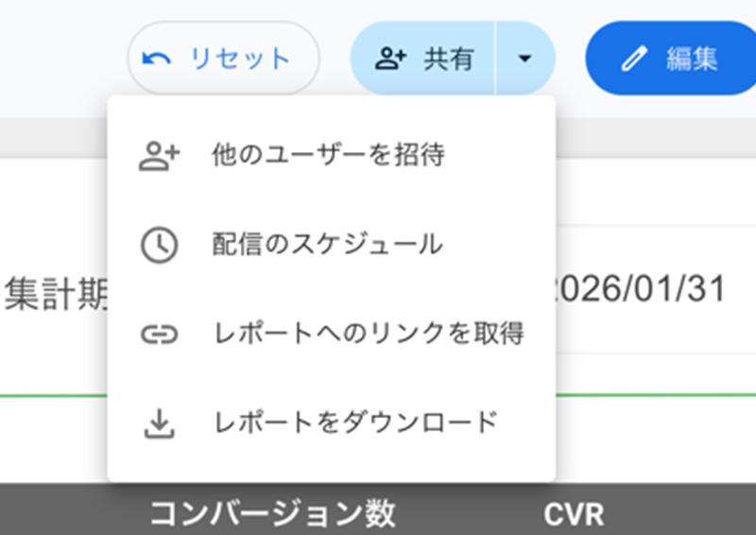
Task: Collapse the share menu using the caret arrow
Action: point(525,59)
